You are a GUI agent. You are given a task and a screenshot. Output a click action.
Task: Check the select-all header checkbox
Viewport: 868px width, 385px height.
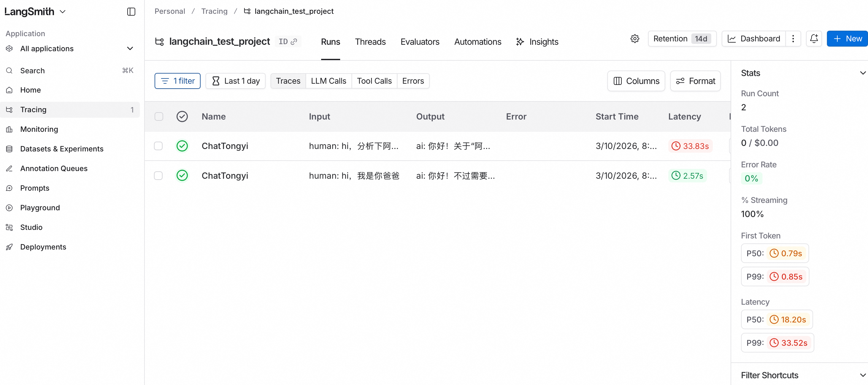click(159, 116)
